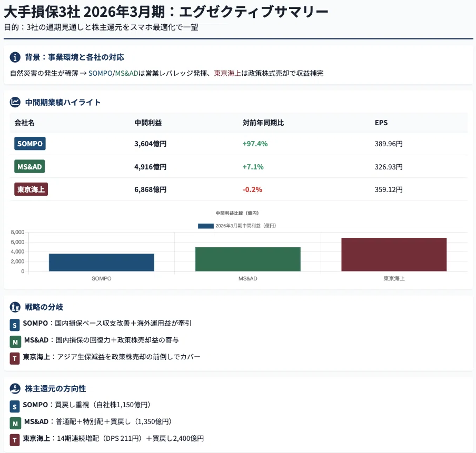Click the SOMPO badge in the table
The image size is (476, 453).
29,144
